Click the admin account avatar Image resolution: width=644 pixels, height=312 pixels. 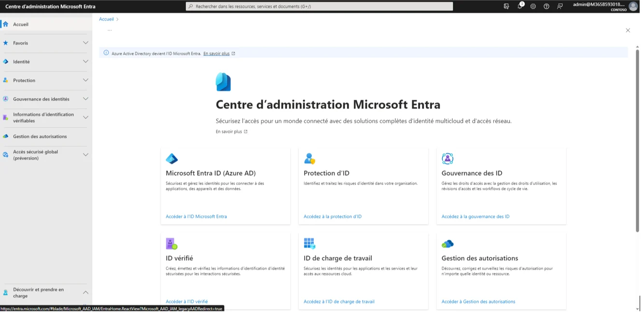point(633,6)
